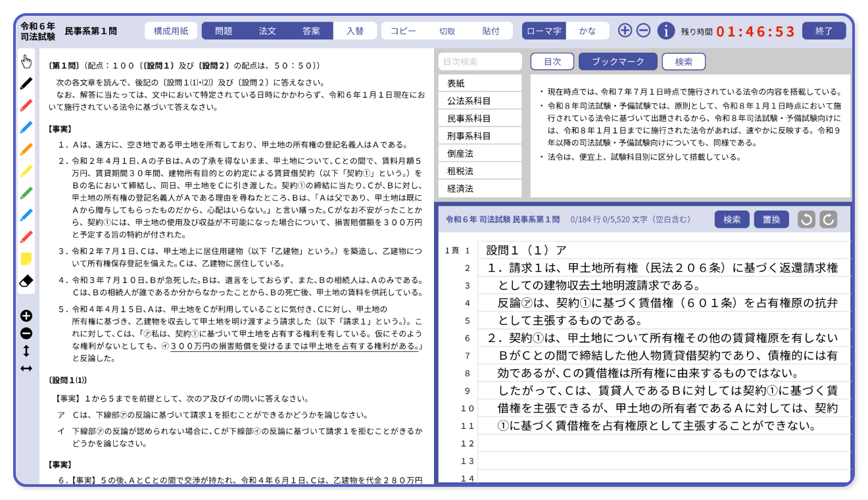The image size is (868, 500).
Task: Zoom in the question pane with sidebar plus
Action: 26,316
